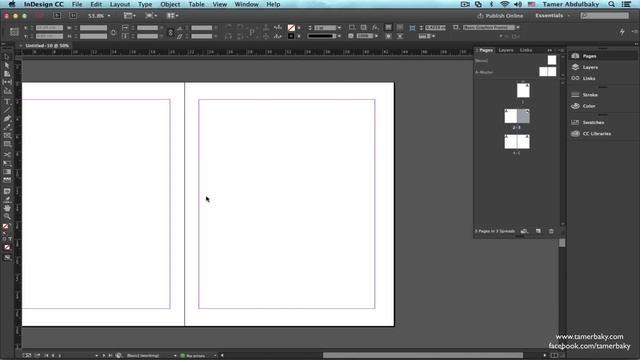
Task: Select the Type tool
Action: point(7,102)
